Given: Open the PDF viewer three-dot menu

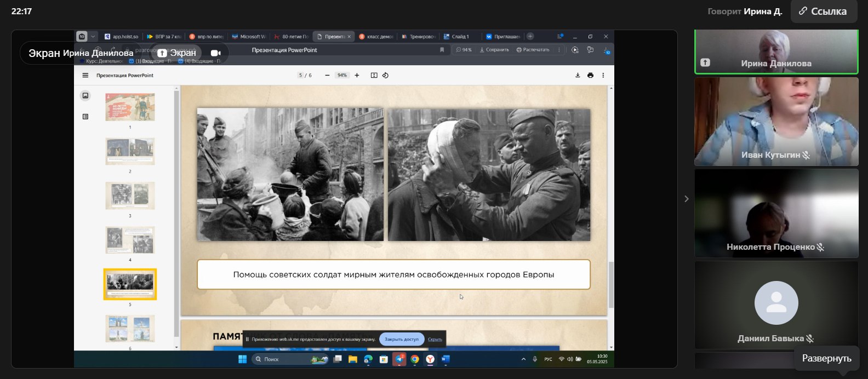Looking at the screenshot, I should pos(603,76).
